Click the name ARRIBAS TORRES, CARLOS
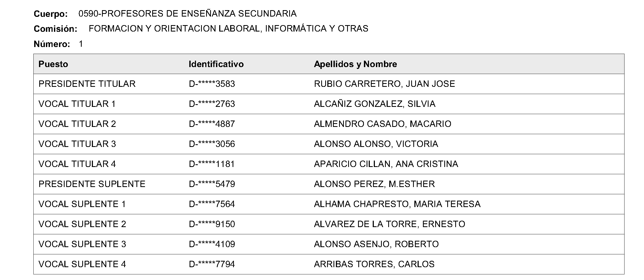Viewport: 644px width, 280px height. point(374,264)
